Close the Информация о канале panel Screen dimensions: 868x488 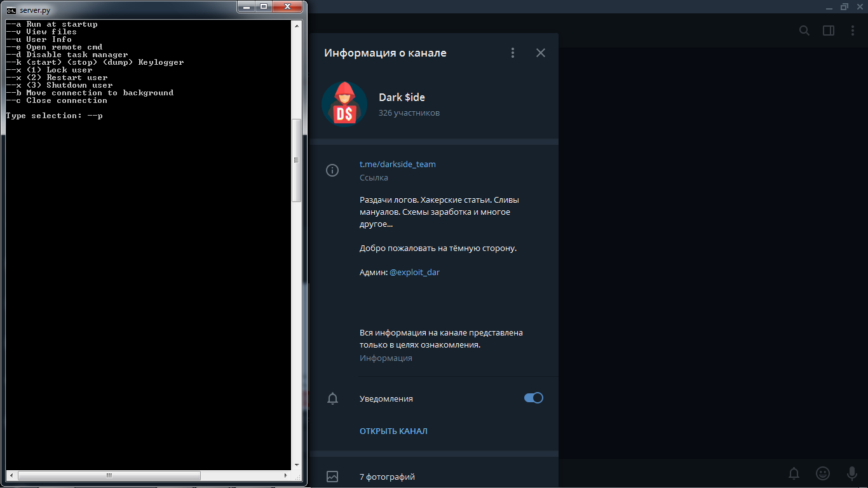[540, 53]
